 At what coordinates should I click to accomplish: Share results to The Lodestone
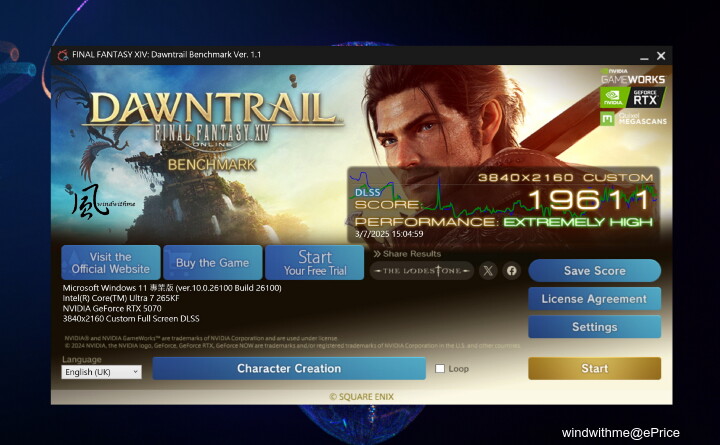pyautogui.click(x=422, y=271)
